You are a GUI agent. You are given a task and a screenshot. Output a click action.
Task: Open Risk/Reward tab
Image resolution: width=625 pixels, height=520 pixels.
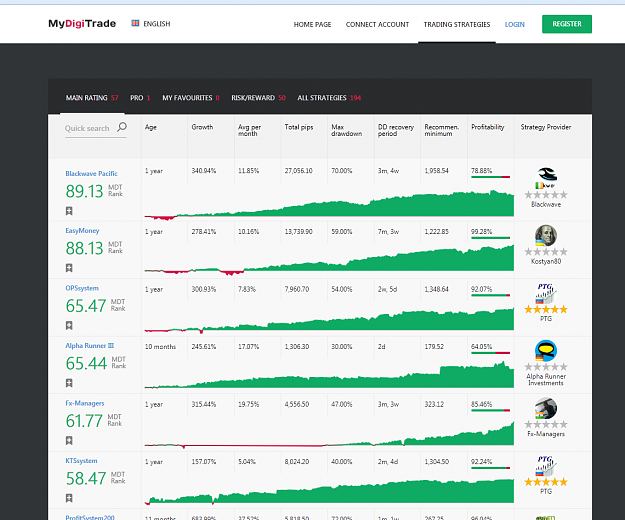(259, 98)
